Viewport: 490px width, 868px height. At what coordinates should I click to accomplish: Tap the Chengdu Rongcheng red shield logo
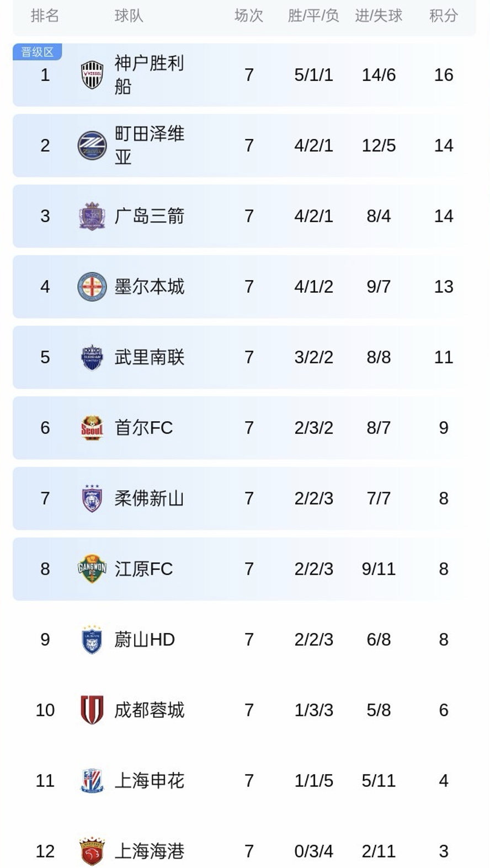(x=92, y=710)
